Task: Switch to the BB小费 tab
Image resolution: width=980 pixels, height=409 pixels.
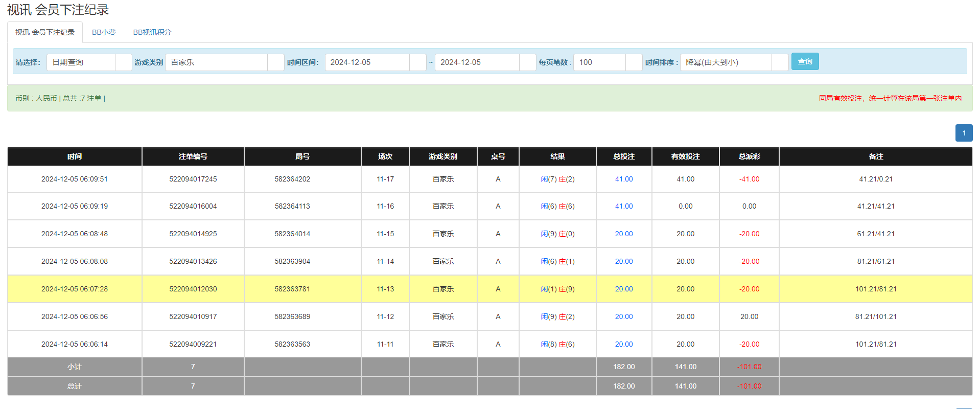Action: point(104,32)
